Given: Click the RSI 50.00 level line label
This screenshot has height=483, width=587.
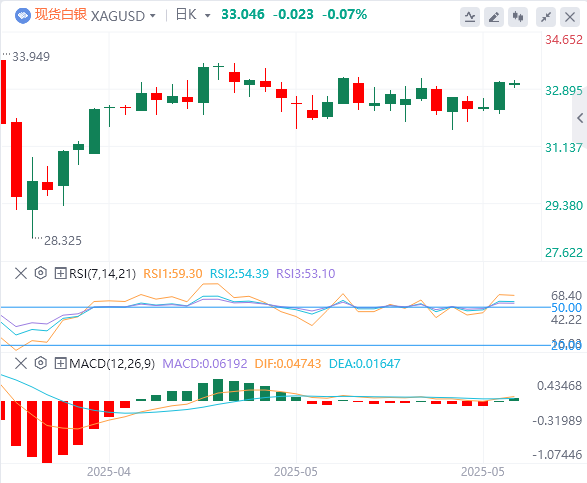Looking at the screenshot, I should point(566,308).
